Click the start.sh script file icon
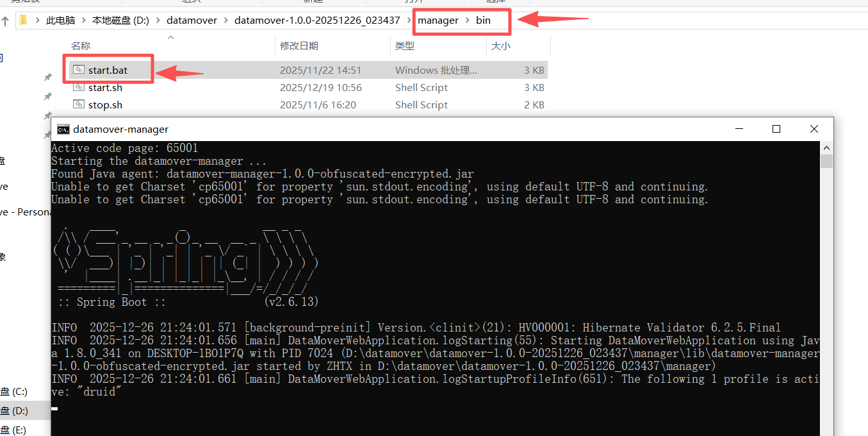Screen dimensions: 868x436 79,87
